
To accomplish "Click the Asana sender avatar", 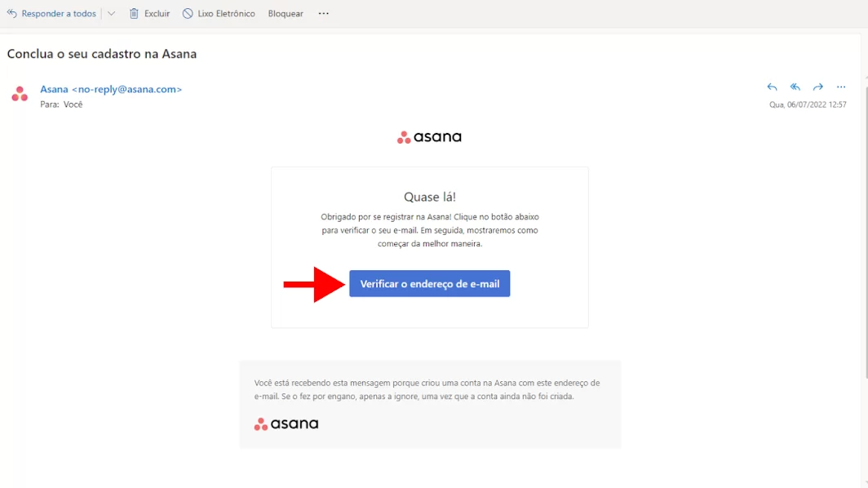I will click(20, 94).
